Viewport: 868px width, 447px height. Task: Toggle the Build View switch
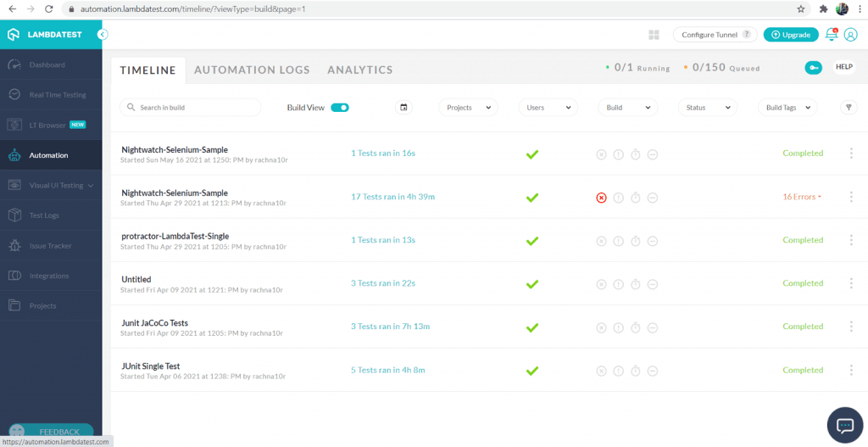[339, 108]
